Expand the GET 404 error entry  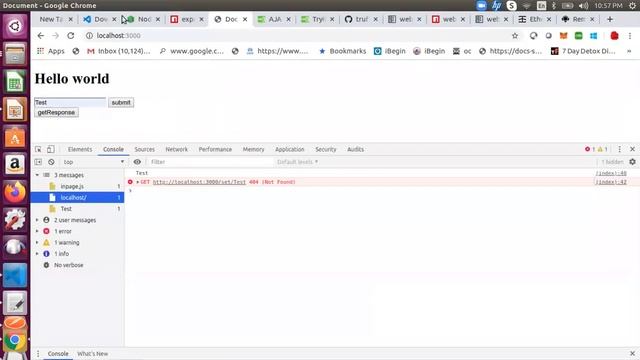(x=138, y=182)
